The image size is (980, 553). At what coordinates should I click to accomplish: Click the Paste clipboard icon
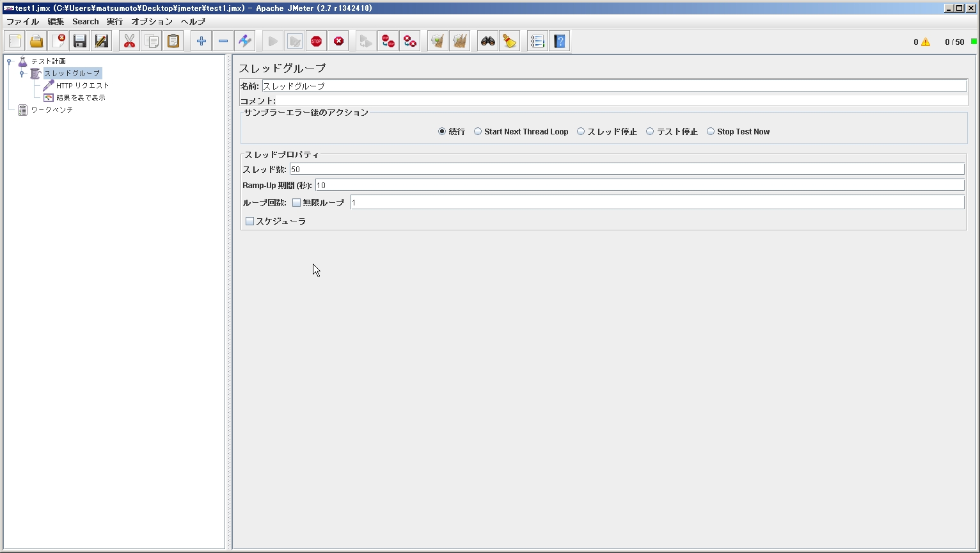click(x=173, y=41)
